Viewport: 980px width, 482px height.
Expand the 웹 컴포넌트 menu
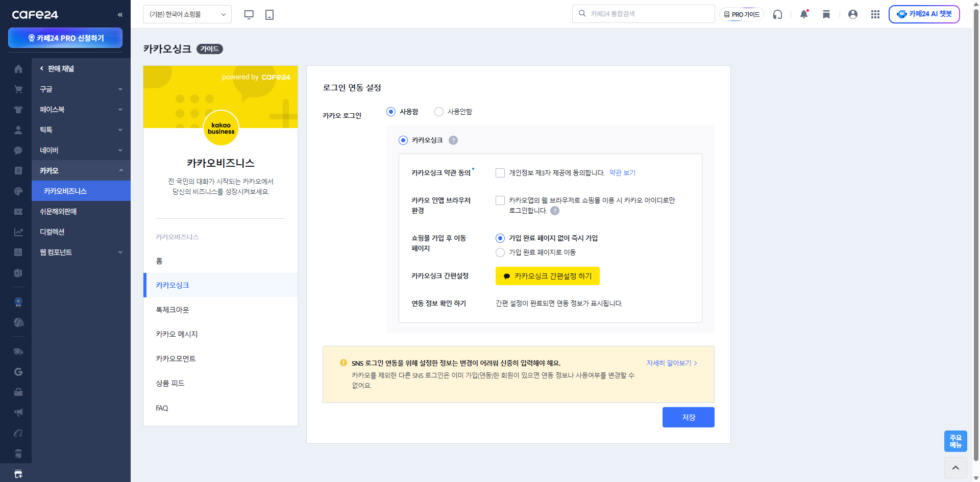tap(81, 252)
